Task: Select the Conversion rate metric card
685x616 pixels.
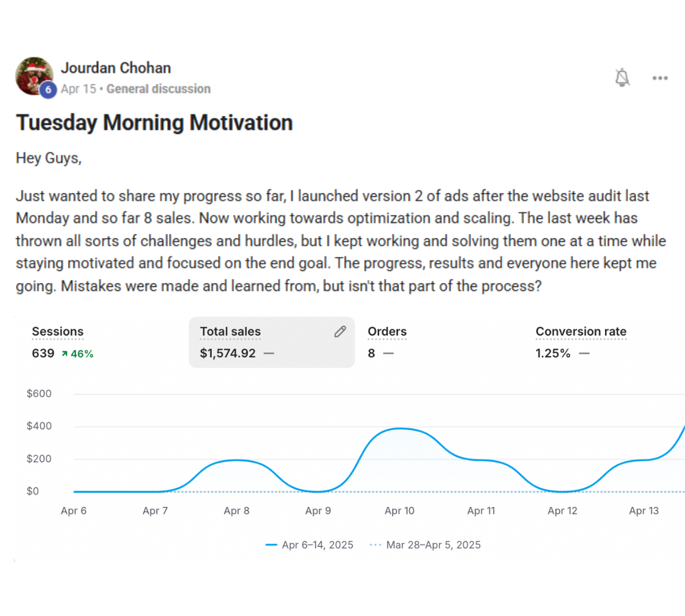Action: [605, 342]
